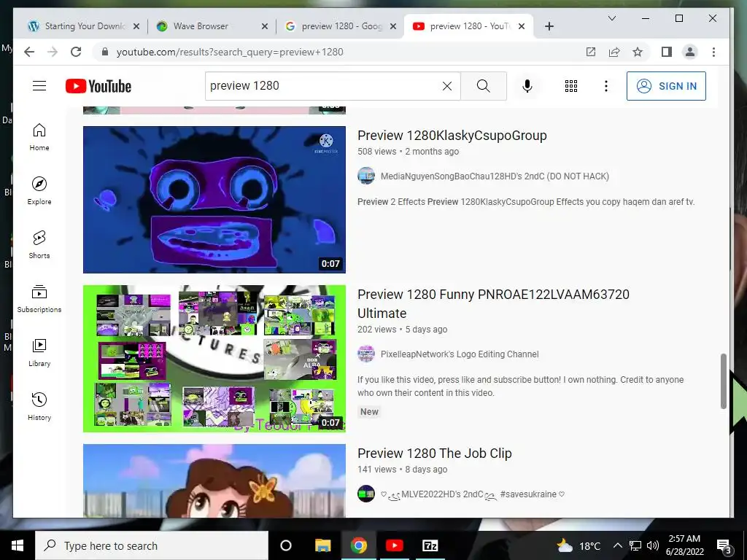Image resolution: width=747 pixels, height=560 pixels.
Task: Open the taskbar clock and date
Action: (684, 545)
